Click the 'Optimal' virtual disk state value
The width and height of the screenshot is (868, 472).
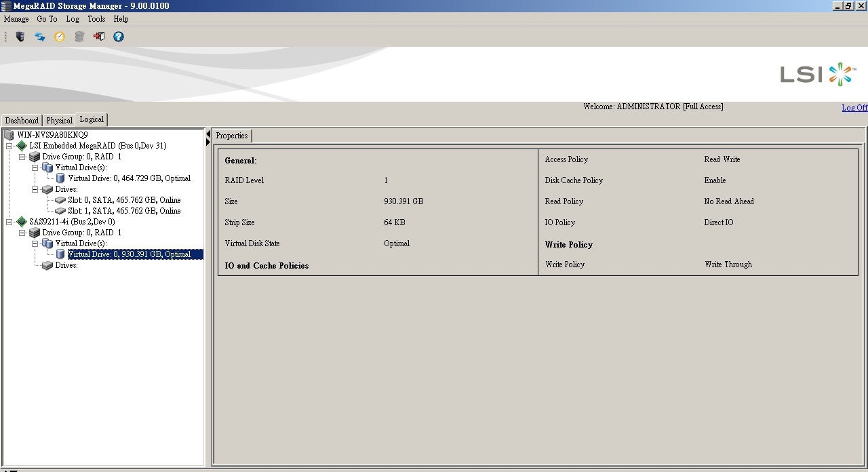point(397,243)
